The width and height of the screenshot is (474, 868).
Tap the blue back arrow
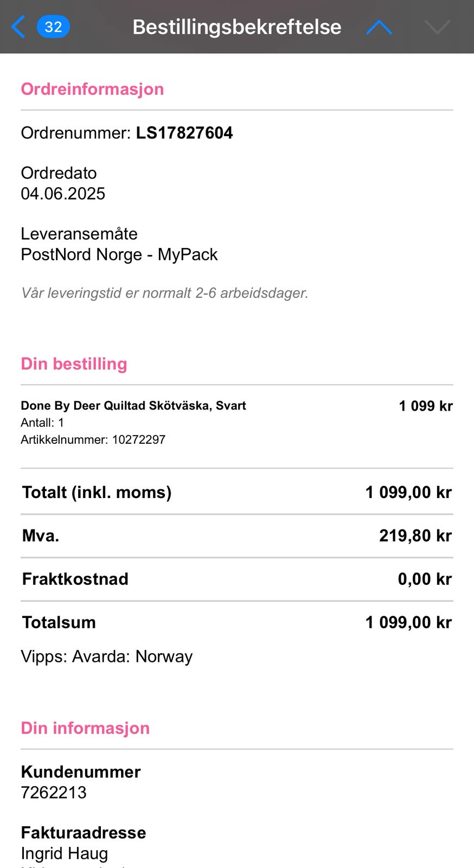pos(18,27)
